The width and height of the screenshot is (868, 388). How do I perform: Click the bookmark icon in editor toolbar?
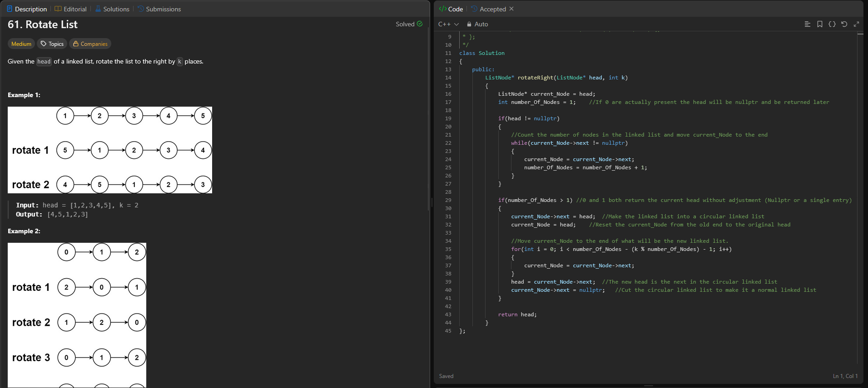[x=819, y=24]
